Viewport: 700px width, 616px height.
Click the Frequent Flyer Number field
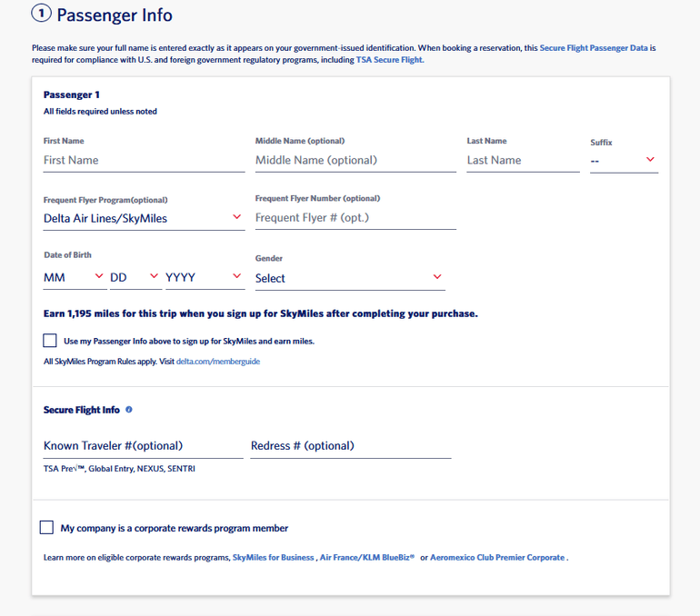[355, 218]
